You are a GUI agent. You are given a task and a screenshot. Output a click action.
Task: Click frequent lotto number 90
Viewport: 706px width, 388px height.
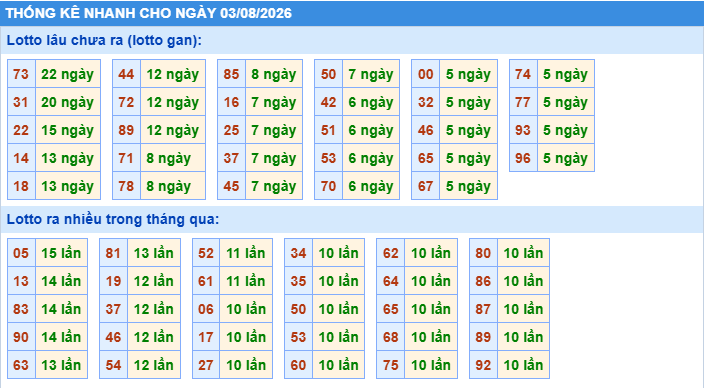click(21, 337)
